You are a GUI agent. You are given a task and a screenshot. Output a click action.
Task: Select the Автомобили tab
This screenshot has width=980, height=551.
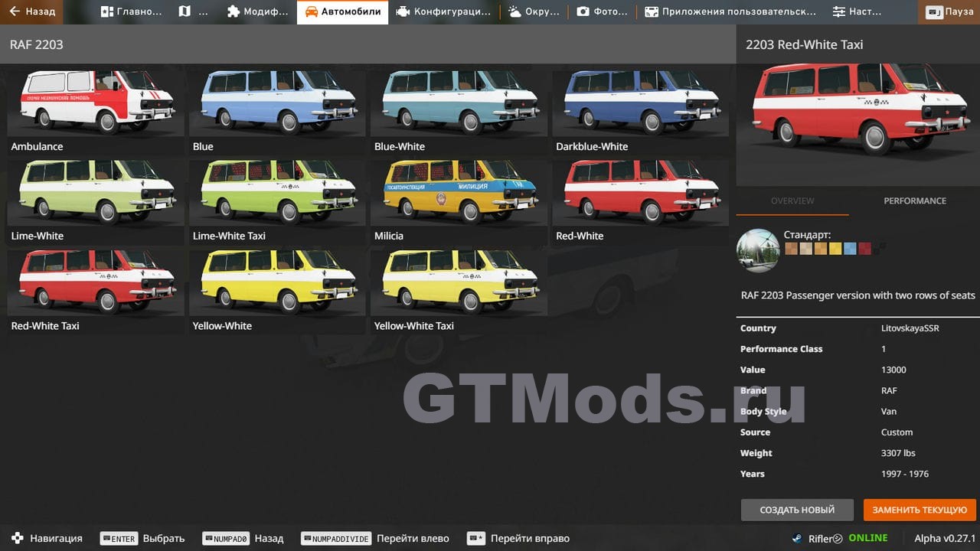coord(342,11)
